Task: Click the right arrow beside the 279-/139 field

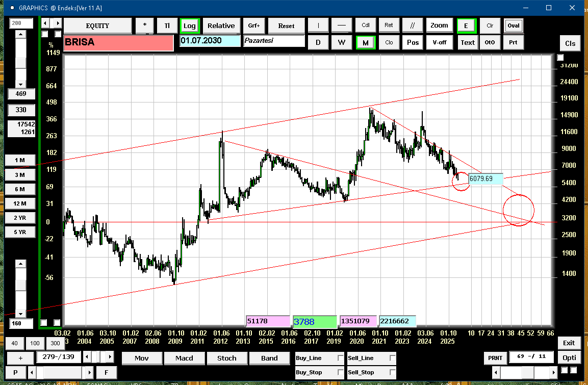Action: 110,356
